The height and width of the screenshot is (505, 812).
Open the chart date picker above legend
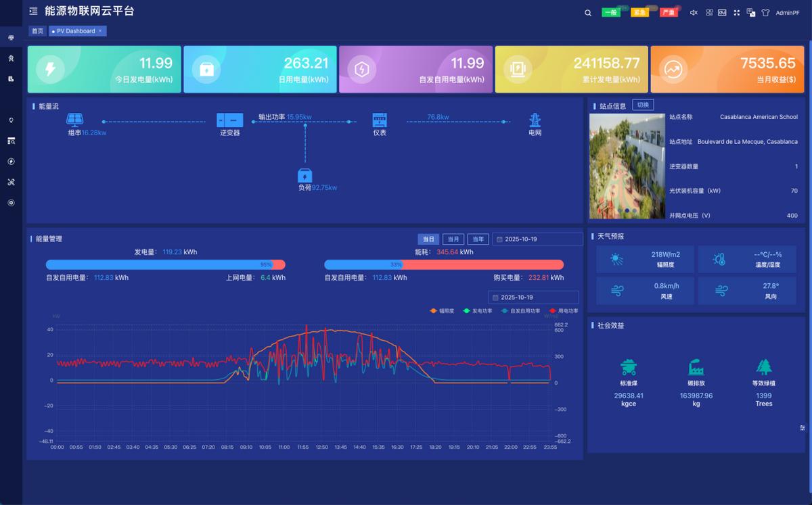(x=533, y=297)
